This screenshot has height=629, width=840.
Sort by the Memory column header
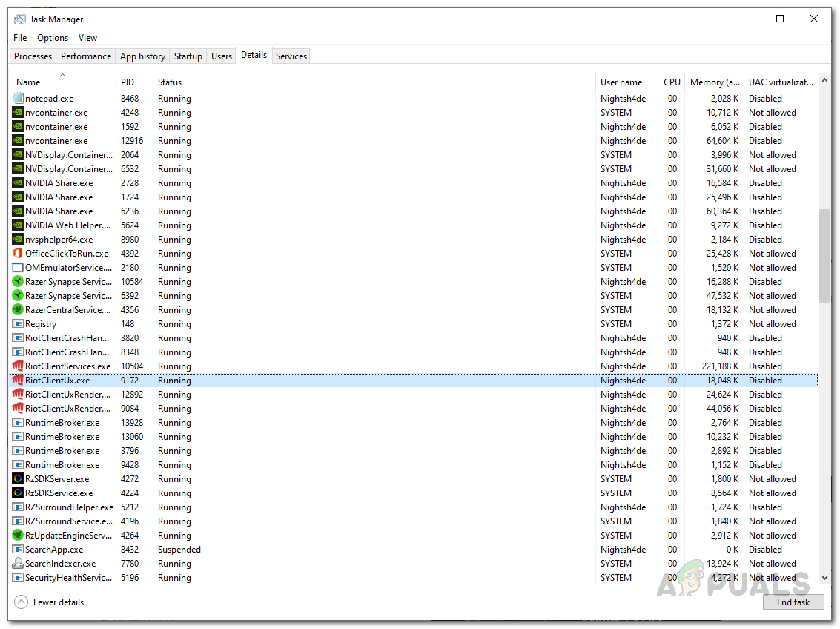tap(714, 82)
